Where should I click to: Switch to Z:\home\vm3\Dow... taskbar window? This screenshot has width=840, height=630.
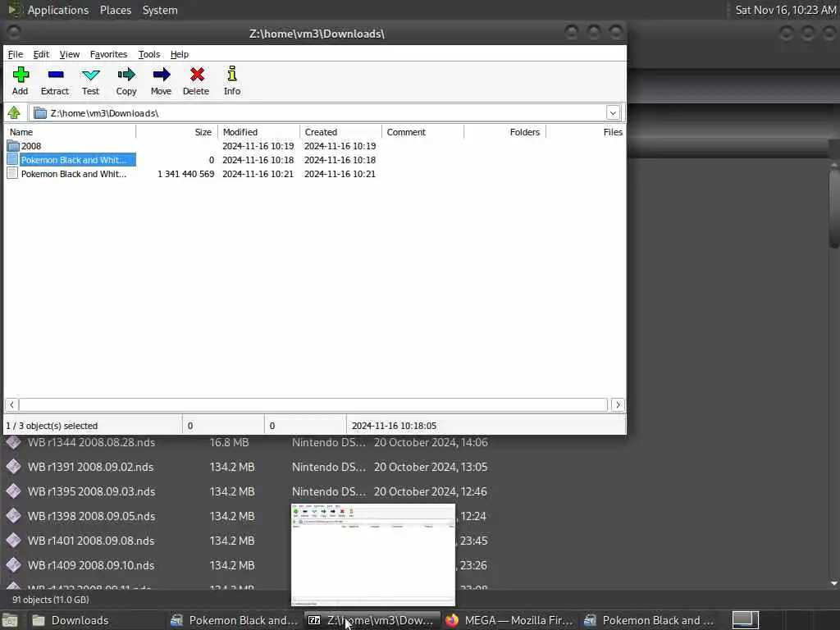(x=372, y=620)
